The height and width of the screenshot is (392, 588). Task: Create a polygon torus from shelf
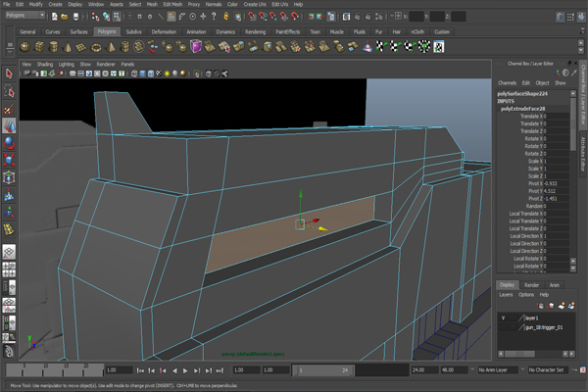96,47
